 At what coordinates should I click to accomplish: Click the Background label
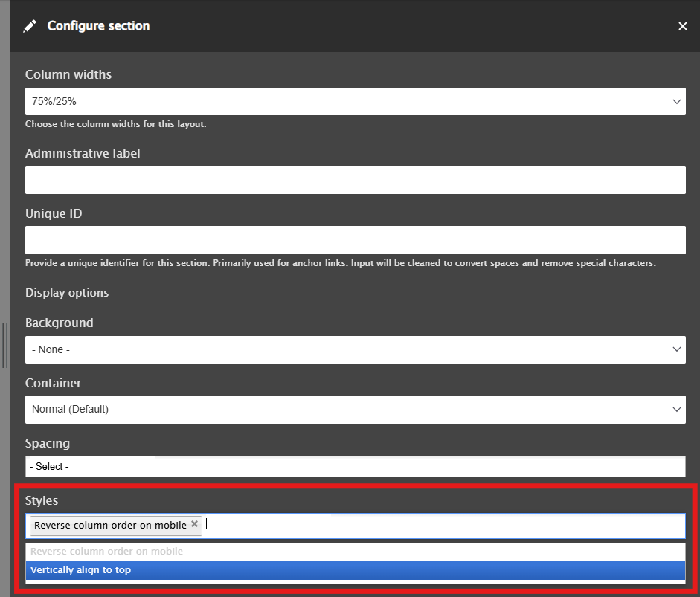tap(60, 323)
